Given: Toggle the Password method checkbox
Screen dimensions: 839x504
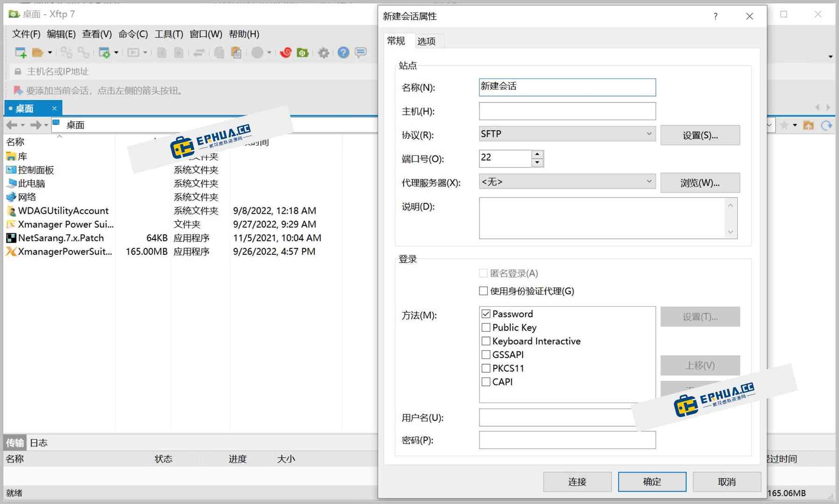Looking at the screenshot, I should coord(486,314).
